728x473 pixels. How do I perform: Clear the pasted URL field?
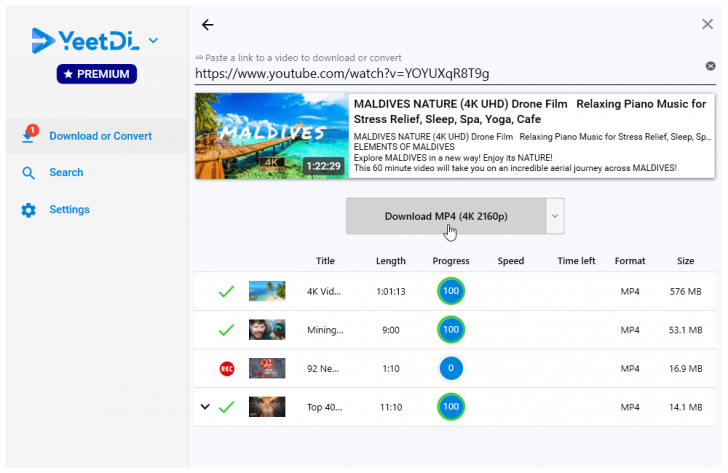pos(710,66)
